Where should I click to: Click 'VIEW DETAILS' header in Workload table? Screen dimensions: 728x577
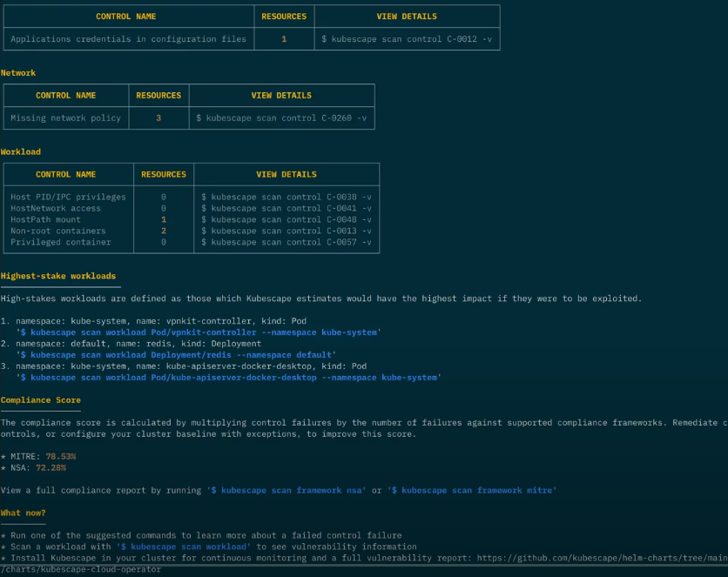tap(286, 174)
